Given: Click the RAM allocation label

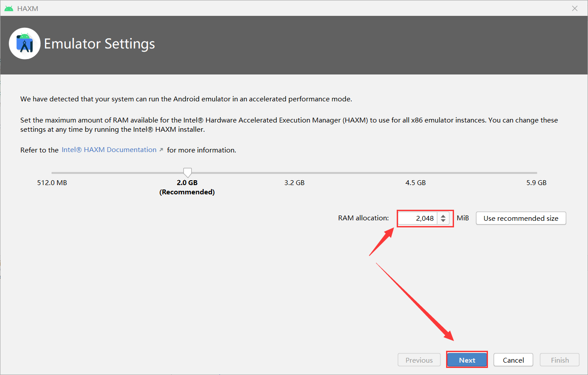Looking at the screenshot, I should click(x=364, y=218).
